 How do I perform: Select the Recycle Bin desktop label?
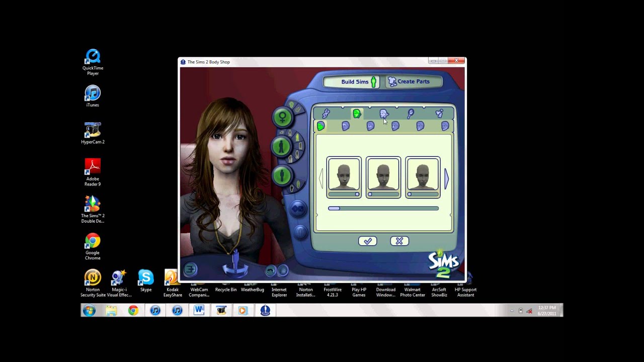(x=226, y=290)
